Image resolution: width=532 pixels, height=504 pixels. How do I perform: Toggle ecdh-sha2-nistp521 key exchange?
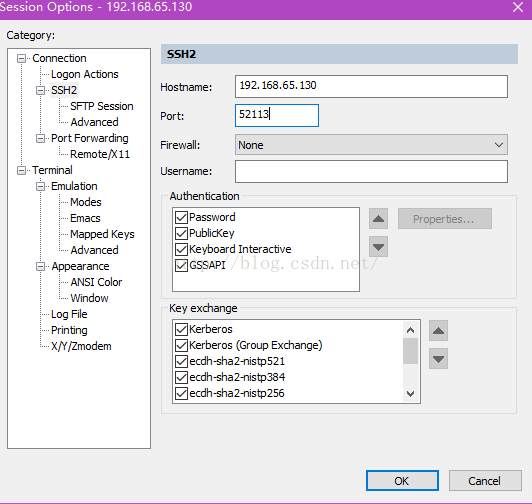click(182, 361)
